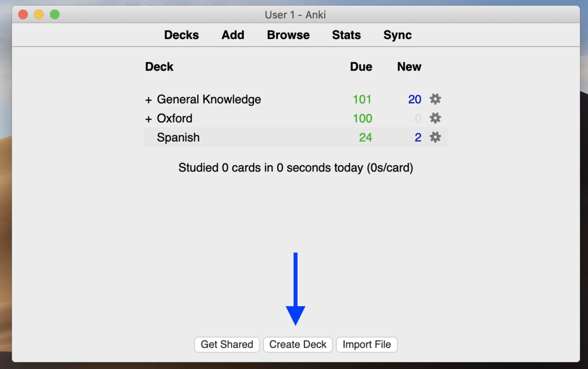The width and height of the screenshot is (588, 369).
Task: View statistics via Stats
Action: tap(346, 35)
